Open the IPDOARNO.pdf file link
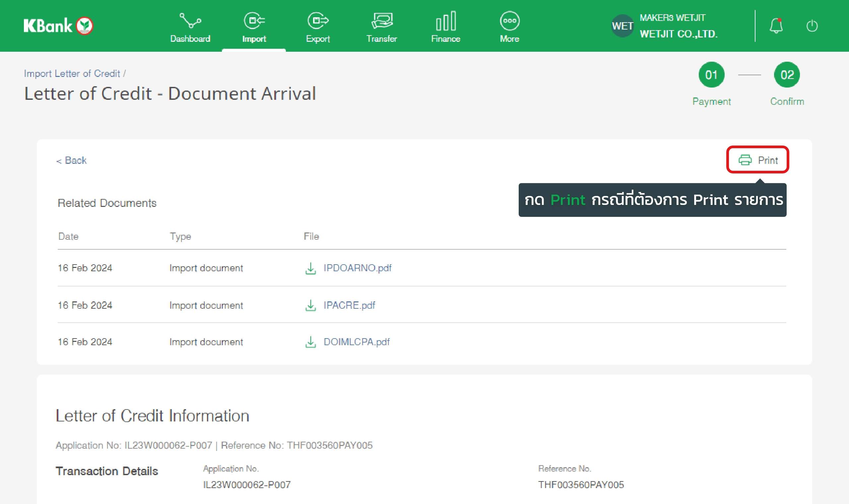 (x=357, y=268)
